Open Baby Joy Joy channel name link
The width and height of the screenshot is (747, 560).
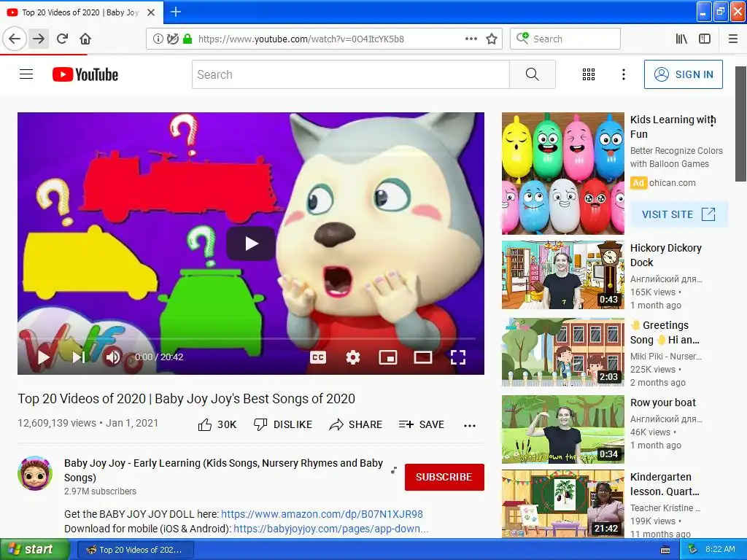[223, 470]
